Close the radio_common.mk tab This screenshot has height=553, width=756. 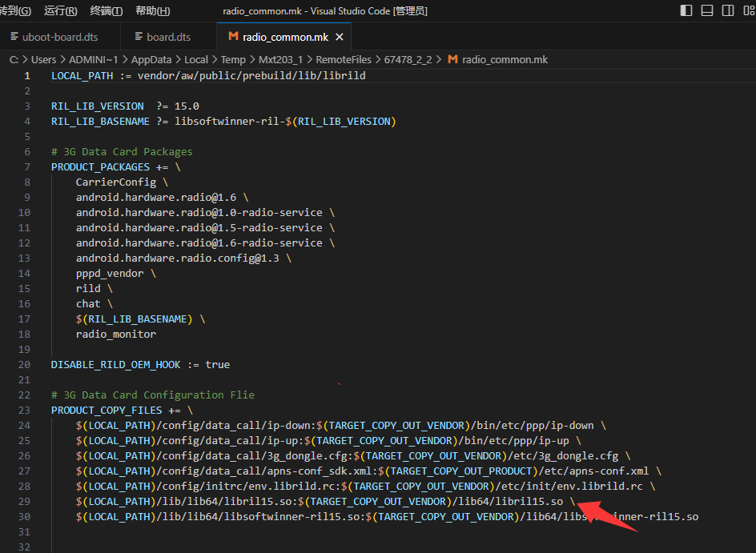click(340, 37)
